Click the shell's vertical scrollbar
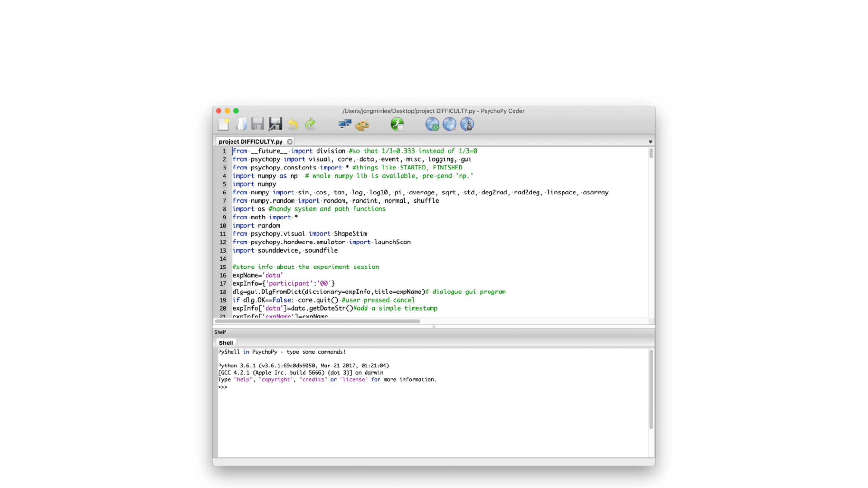 click(651, 389)
